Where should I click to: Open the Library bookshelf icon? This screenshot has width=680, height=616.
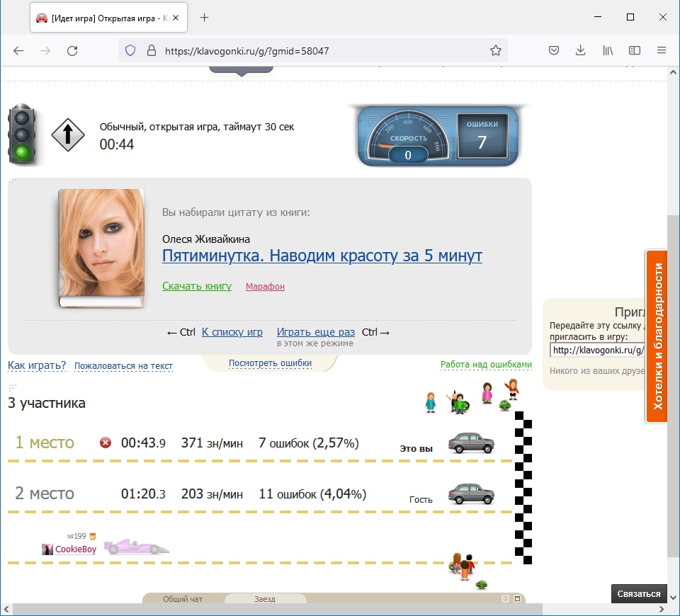(608, 51)
